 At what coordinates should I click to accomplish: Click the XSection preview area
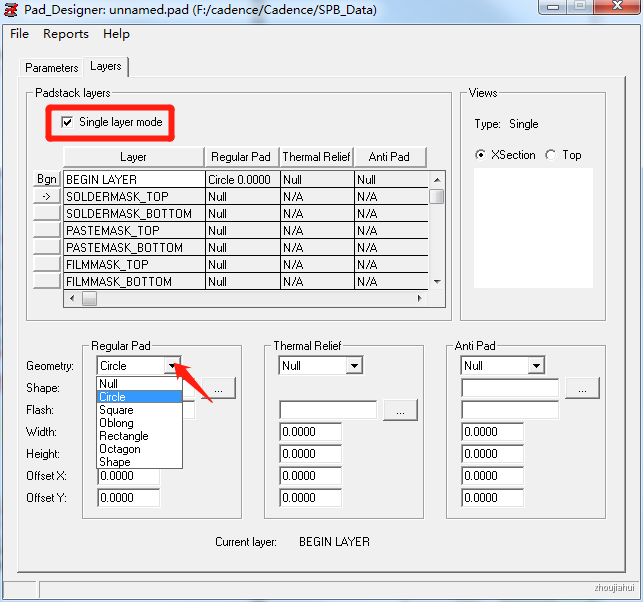(534, 228)
